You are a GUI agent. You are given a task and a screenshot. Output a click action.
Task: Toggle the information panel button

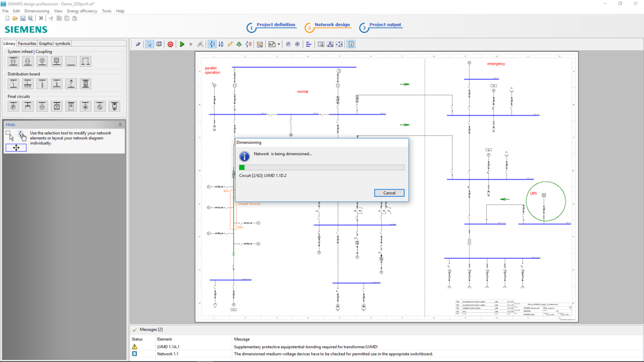tap(351, 44)
